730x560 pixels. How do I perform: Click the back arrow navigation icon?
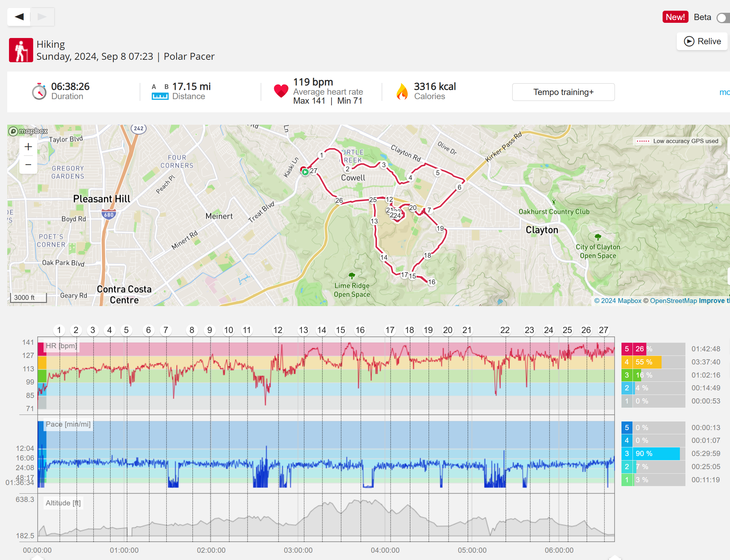click(19, 17)
